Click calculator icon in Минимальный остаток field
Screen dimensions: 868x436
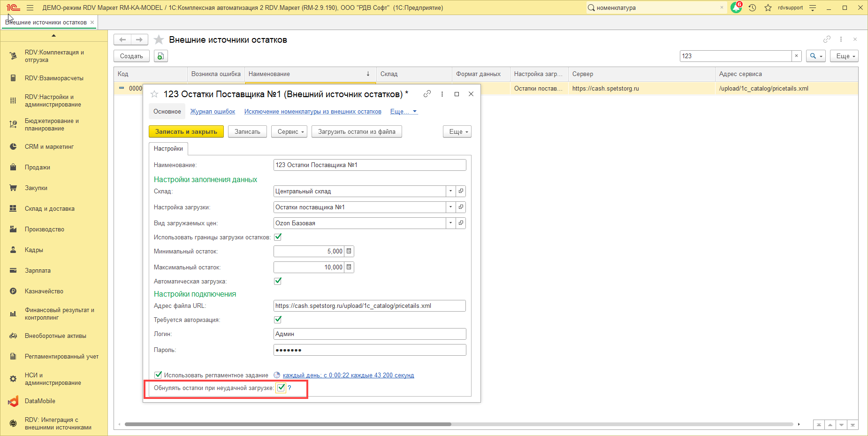349,252
